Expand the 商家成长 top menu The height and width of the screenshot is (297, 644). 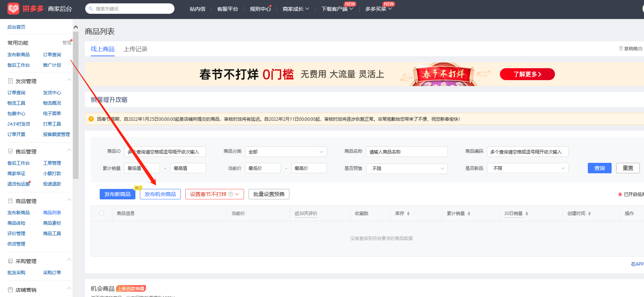[296, 9]
